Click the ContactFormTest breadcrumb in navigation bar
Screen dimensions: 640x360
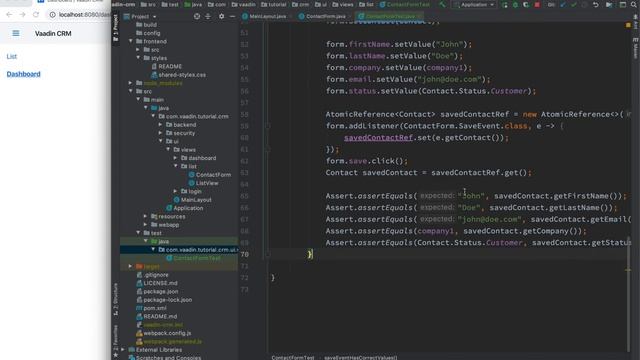tap(404, 4)
